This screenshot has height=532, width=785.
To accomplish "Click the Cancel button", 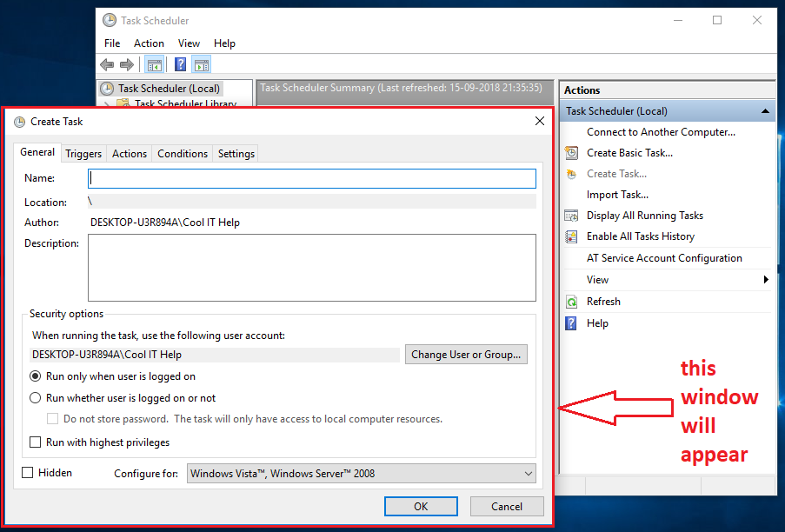I will (x=507, y=507).
